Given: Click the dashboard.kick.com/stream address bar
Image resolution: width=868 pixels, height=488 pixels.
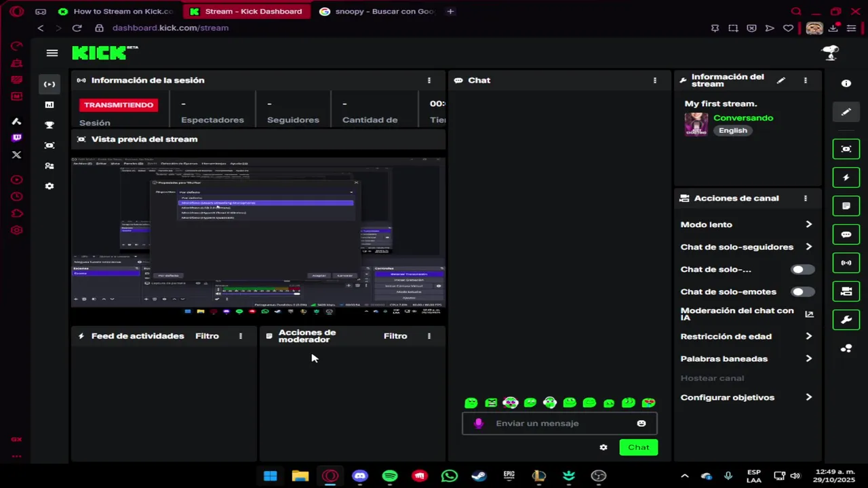Looking at the screenshot, I should click(x=170, y=28).
